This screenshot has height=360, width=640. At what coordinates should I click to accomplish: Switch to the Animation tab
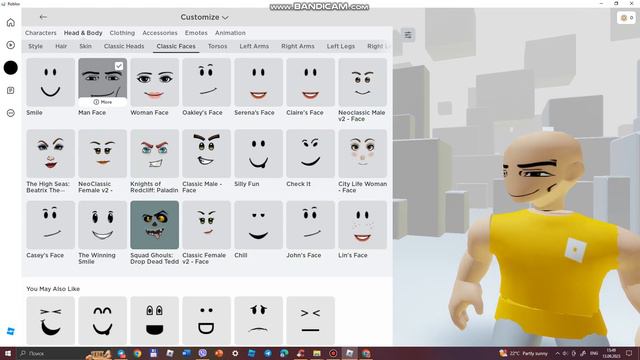(x=230, y=33)
